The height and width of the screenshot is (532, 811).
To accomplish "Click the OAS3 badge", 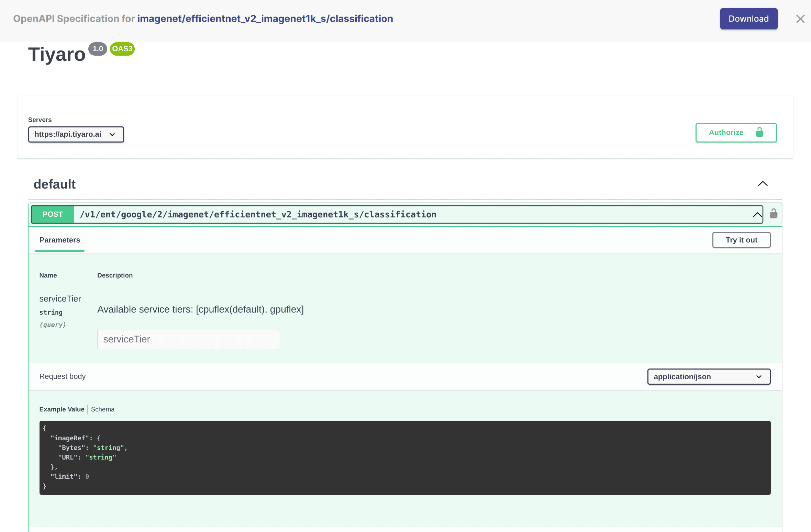I will click(122, 49).
